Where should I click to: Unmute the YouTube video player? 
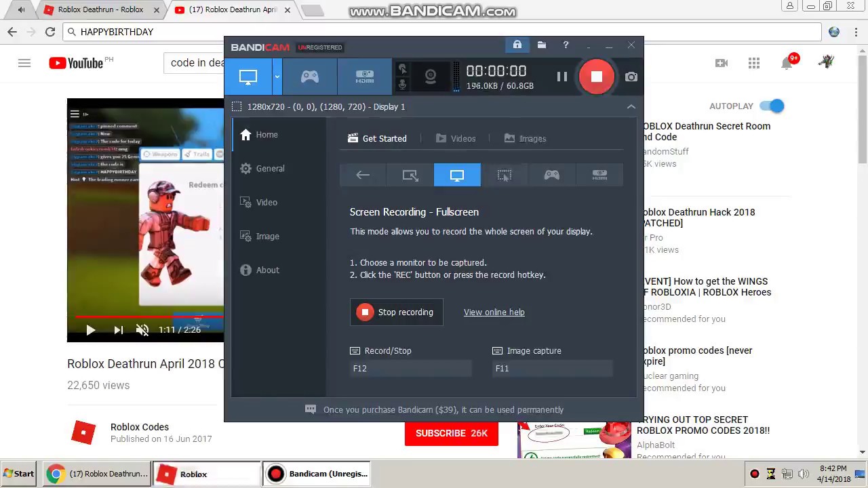[142, 329]
